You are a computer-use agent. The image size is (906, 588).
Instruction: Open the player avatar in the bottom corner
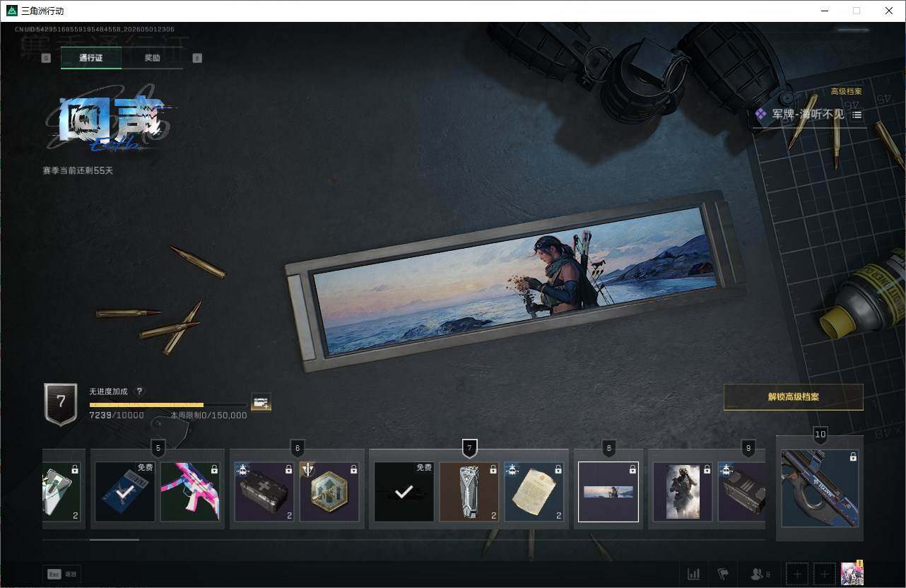[x=852, y=573]
